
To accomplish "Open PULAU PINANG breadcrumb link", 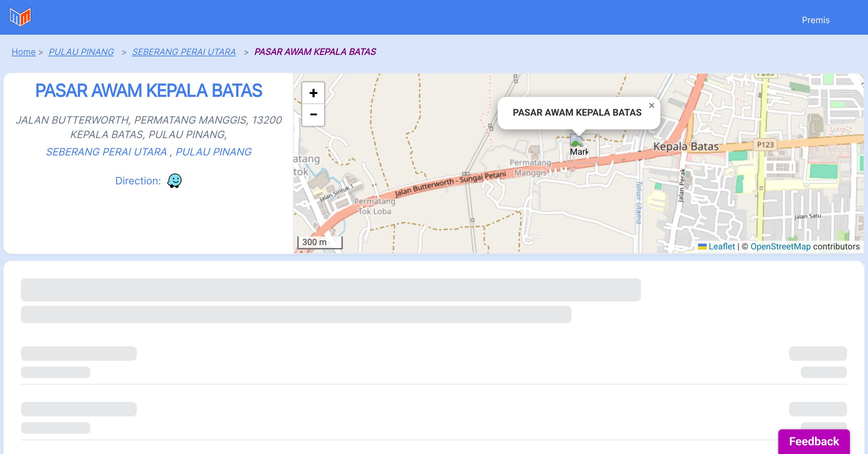I will click(x=81, y=52).
